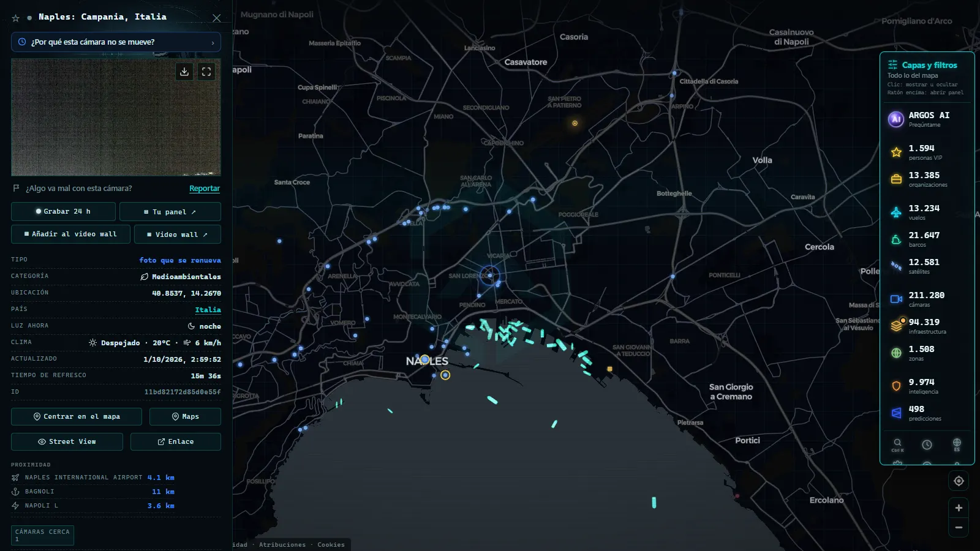Toggle the barcos layer

(x=927, y=239)
